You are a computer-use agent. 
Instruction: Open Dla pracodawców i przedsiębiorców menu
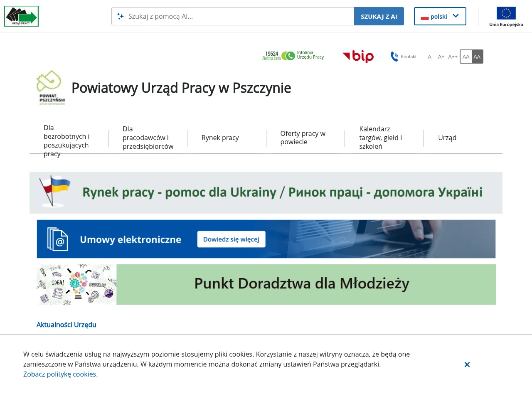pyautogui.click(x=148, y=138)
